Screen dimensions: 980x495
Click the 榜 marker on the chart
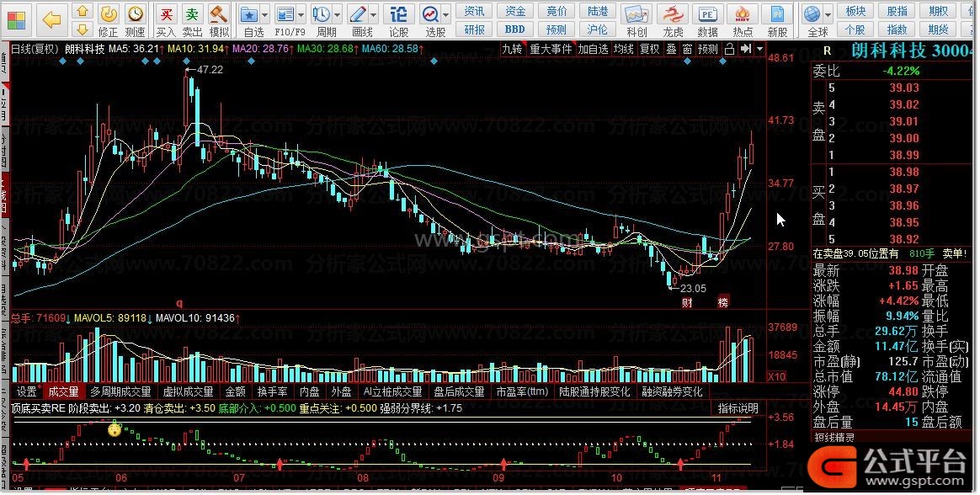click(723, 302)
